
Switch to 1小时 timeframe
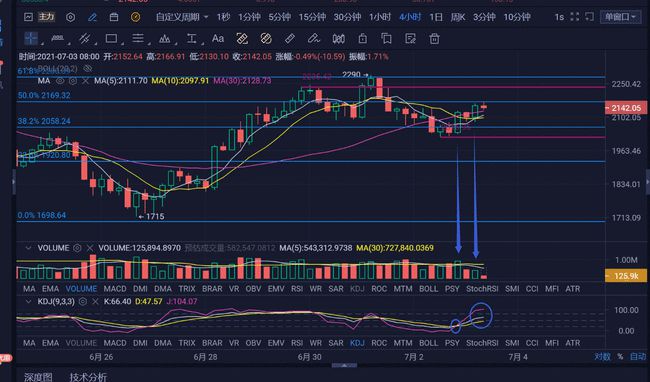click(380, 17)
